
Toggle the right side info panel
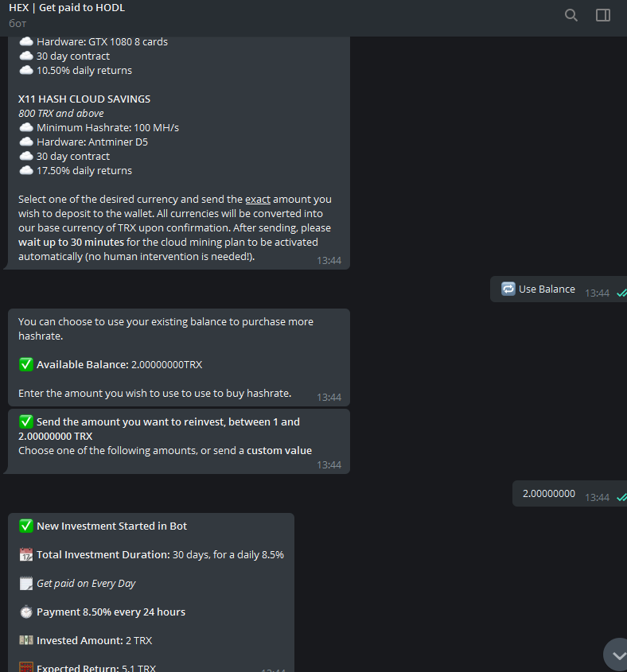pyautogui.click(x=603, y=15)
